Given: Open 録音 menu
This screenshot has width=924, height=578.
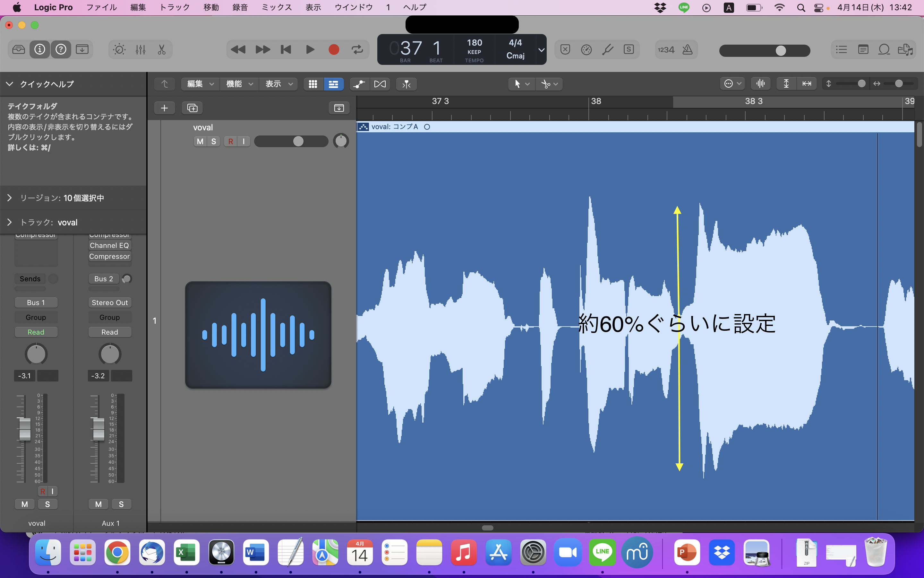Looking at the screenshot, I should tap(240, 7).
